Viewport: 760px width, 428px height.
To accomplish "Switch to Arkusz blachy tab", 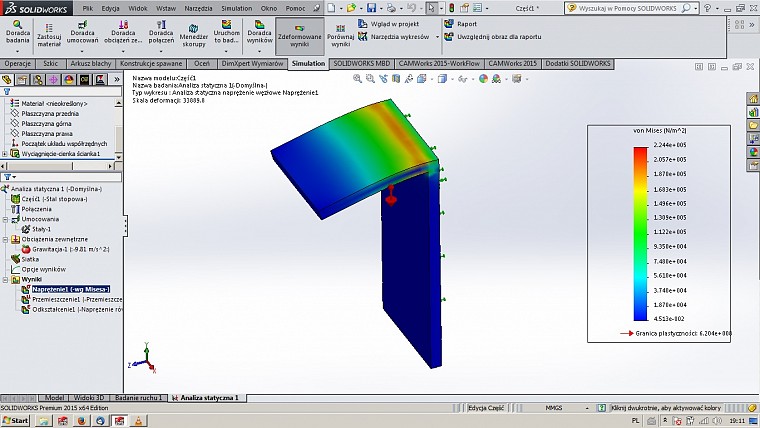I will [91, 63].
